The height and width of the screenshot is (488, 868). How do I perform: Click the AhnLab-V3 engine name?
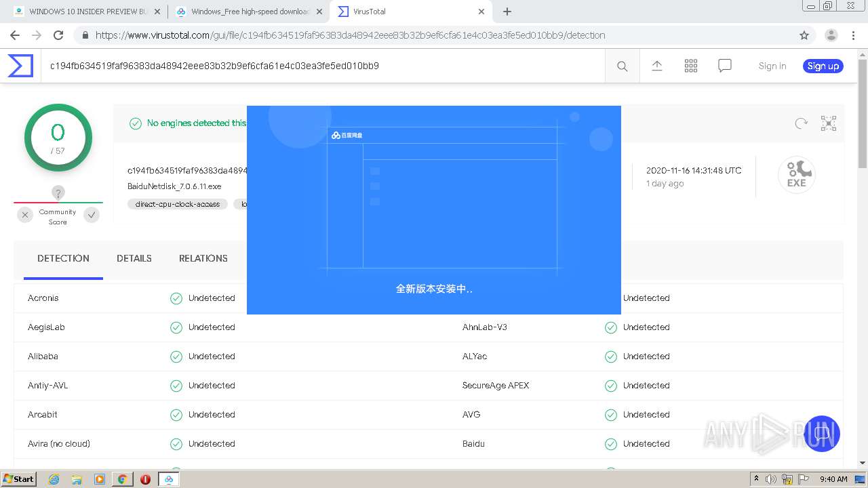[485, 327]
